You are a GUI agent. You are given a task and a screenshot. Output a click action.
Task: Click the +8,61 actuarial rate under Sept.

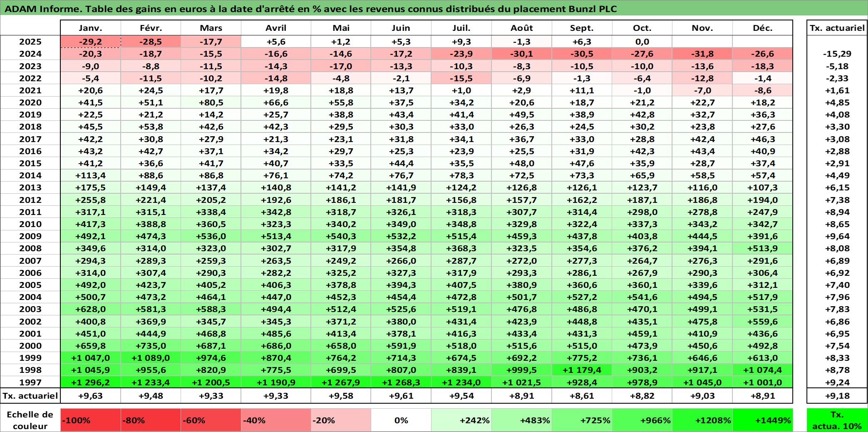[582, 396]
